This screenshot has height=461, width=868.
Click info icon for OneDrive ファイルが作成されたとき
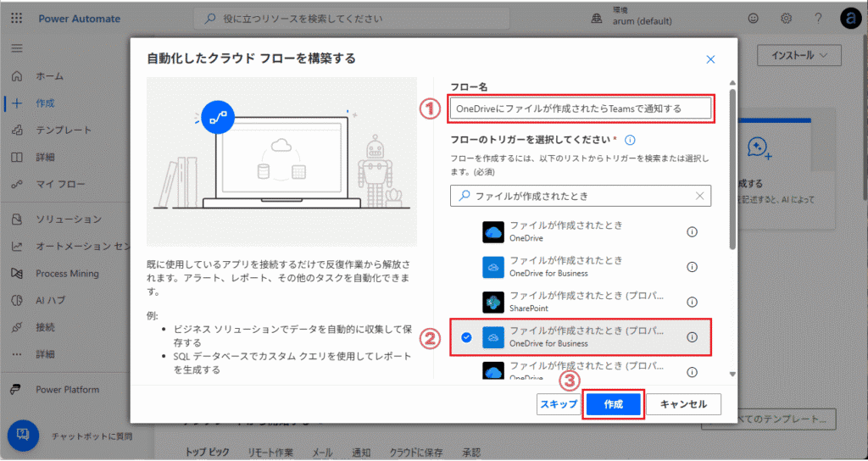click(692, 232)
